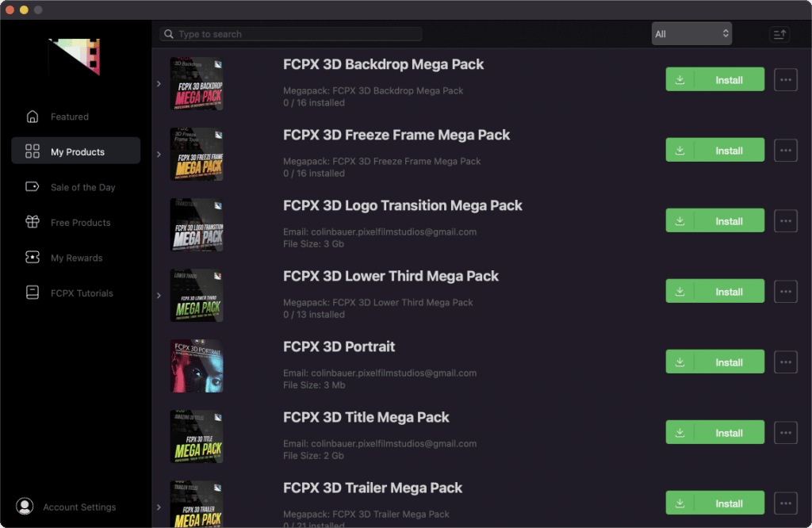
Task: Expand FCPX 3D Trailer Mega Pack row
Action: [159, 507]
